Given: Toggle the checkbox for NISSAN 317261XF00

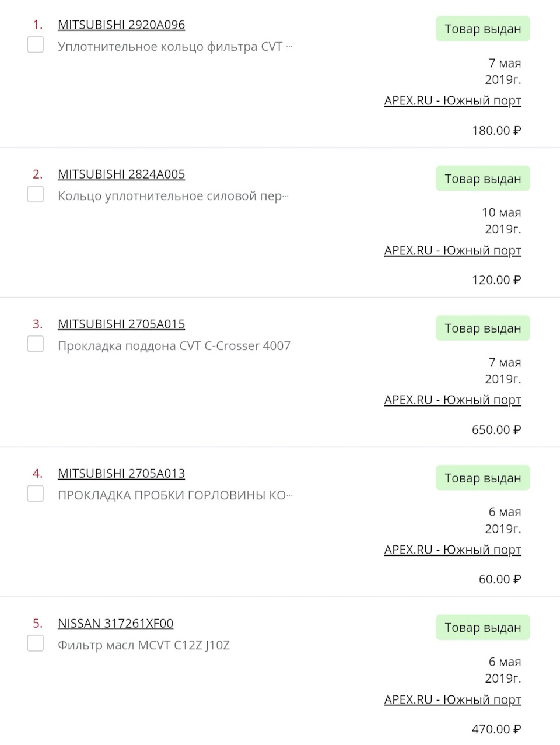Looking at the screenshot, I should tap(36, 643).
